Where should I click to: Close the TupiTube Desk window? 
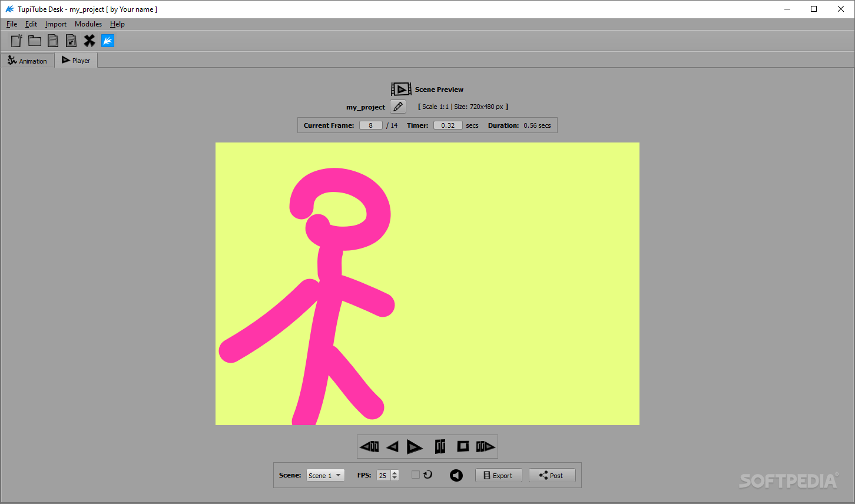tap(841, 9)
